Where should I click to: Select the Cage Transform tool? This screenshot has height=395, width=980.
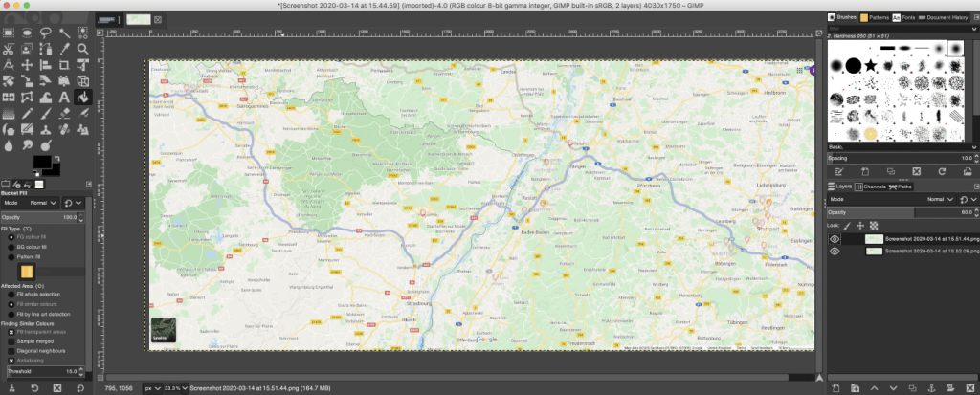coord(27,97)
